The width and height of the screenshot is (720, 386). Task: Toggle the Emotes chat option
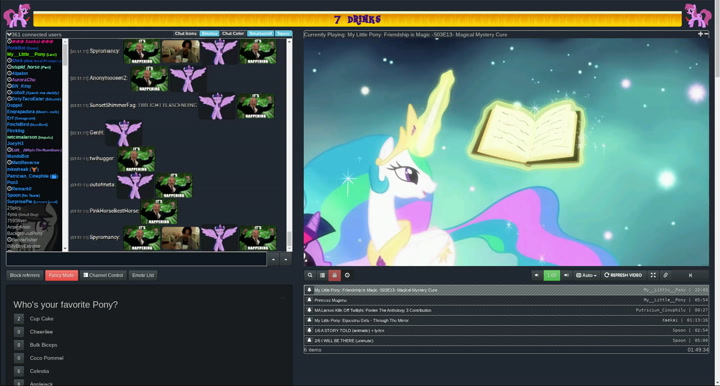209,34
